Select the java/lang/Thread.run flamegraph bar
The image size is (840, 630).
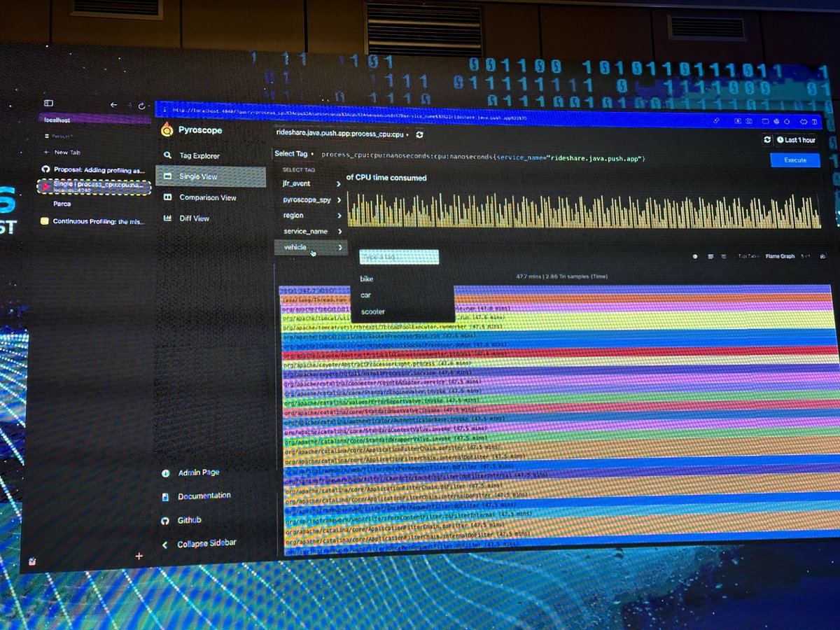(556, 299)
